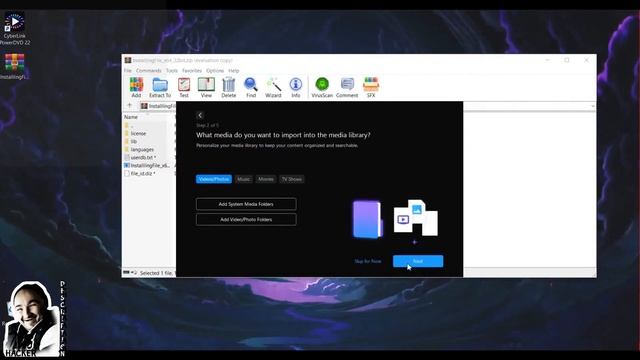The image size is (640, 360).
Task: Expand the WinRAR address bar dropdown
Action: 593,106
